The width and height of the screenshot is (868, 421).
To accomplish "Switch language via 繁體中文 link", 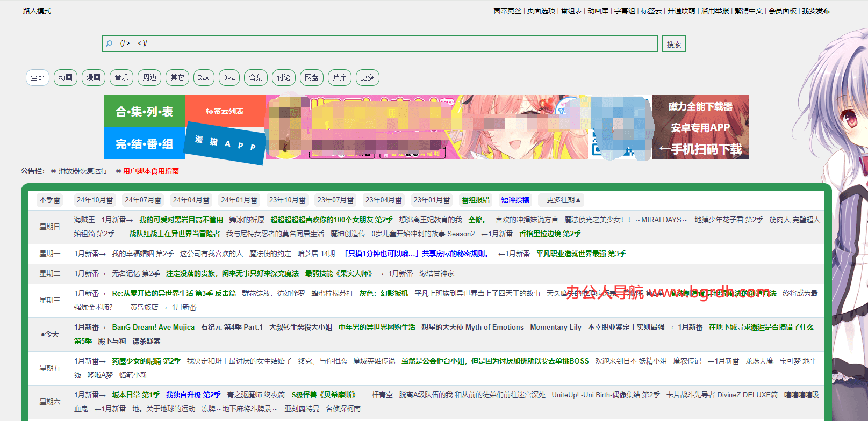I will (x=748, y=11).
